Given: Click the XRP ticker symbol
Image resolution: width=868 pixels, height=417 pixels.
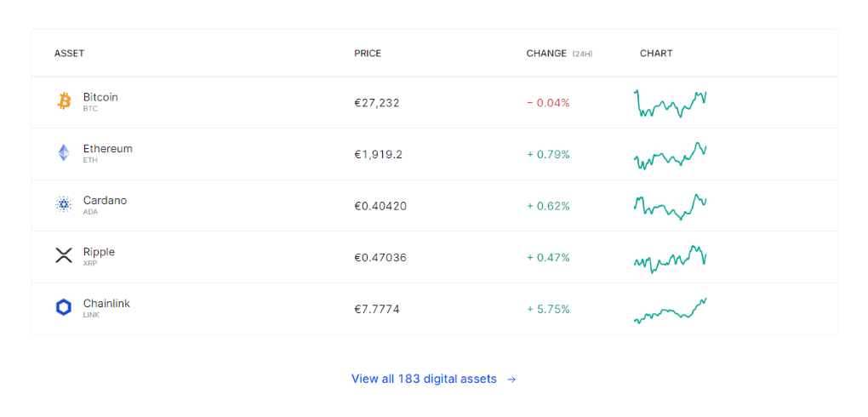Looking at the screenshot, I should coord(90,263).
